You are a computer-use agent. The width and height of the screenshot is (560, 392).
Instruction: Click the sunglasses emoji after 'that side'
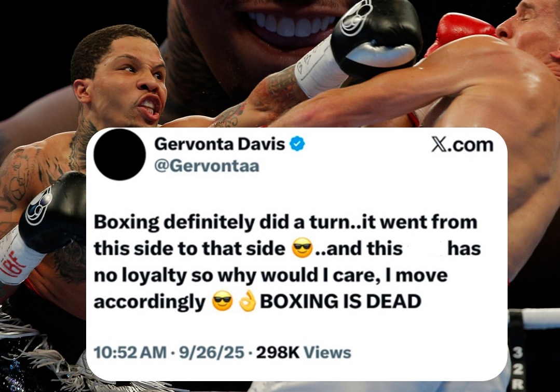pos(303,248)
